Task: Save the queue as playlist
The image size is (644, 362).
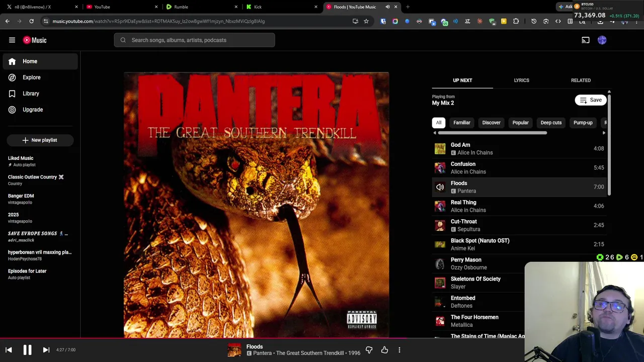Action: (591, 100)
